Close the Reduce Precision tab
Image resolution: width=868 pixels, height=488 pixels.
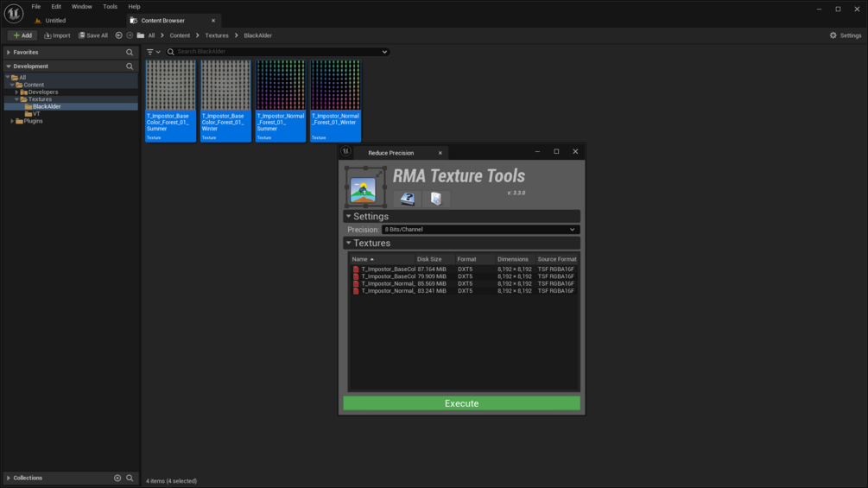(440, 153)
